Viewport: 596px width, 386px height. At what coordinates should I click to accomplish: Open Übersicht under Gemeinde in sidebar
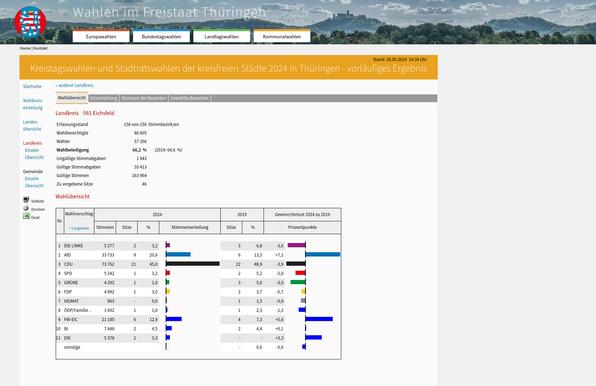point(34,186)
